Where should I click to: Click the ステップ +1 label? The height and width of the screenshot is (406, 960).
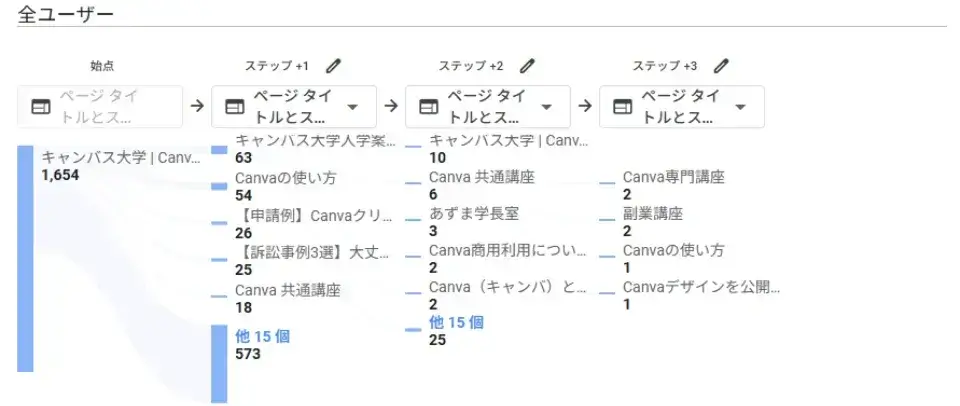[277, 66]
